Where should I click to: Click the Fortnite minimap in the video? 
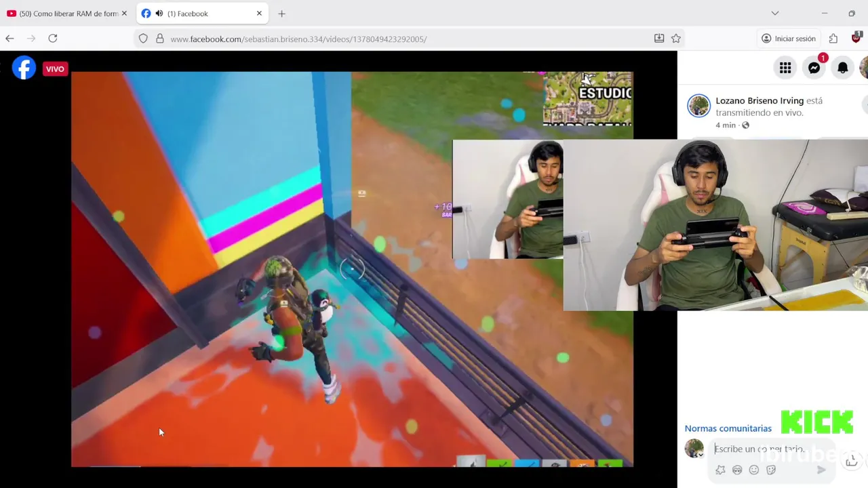(588, 98)
